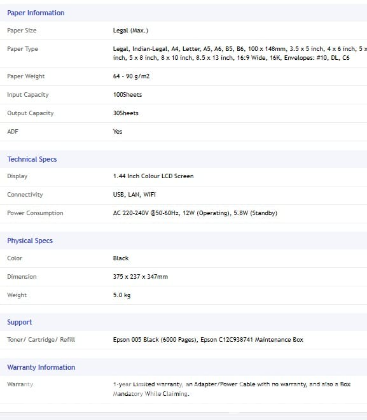Screen dimensions: 367x420
Task: Click the Support section heading
Action: [20, 322]
